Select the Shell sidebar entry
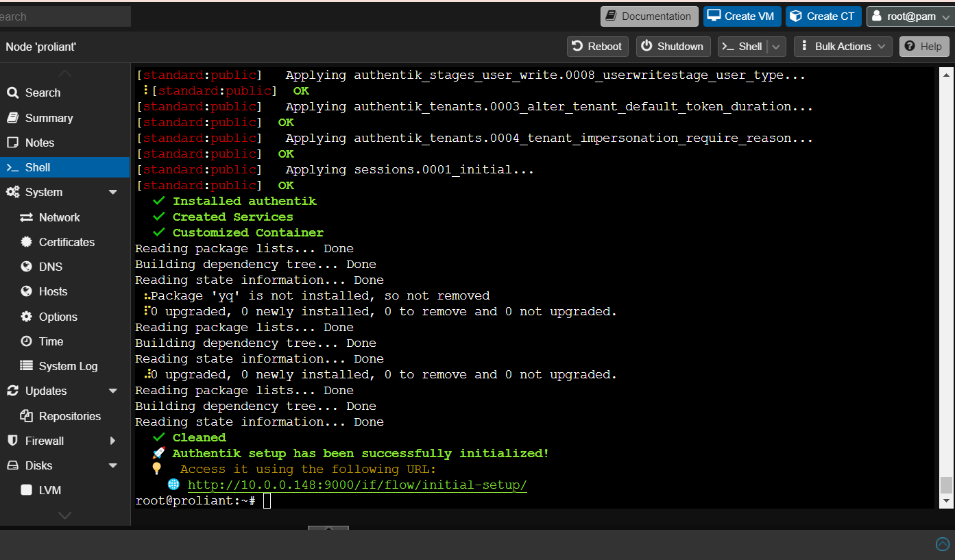This screenshot has width=955, height=560. [x=64, y=167]
